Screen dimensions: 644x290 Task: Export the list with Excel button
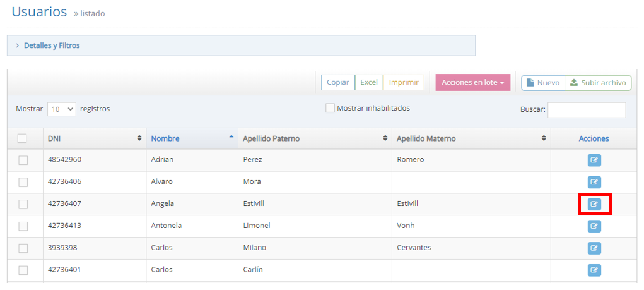(x=368, y=83)
